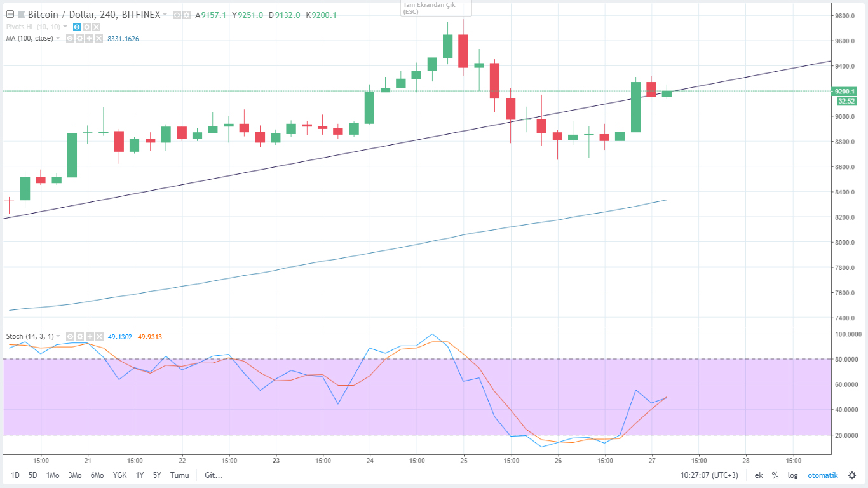This screenshot has height=488, width=868.
Task: Click the 20.0000 Stoch axis label
Action: tap(848, 435)
